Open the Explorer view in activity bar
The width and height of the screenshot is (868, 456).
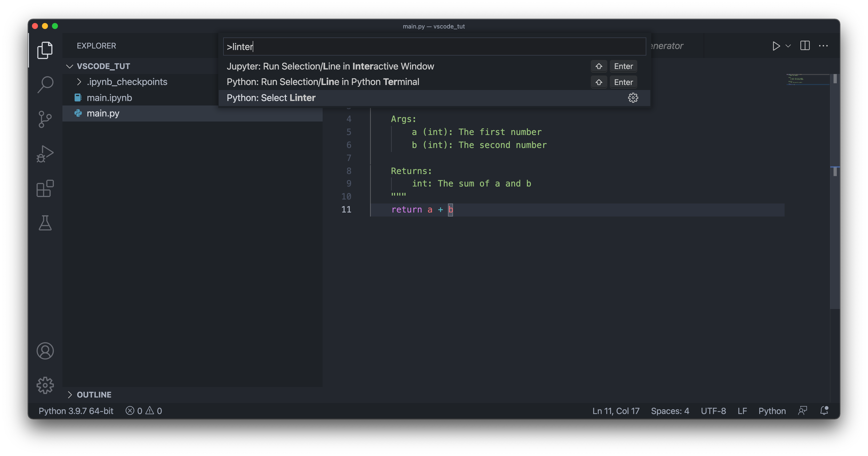(45, 50)
